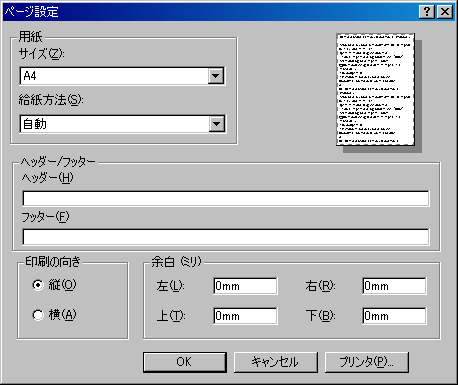Click the 右(R) margin label

point(320,286)
